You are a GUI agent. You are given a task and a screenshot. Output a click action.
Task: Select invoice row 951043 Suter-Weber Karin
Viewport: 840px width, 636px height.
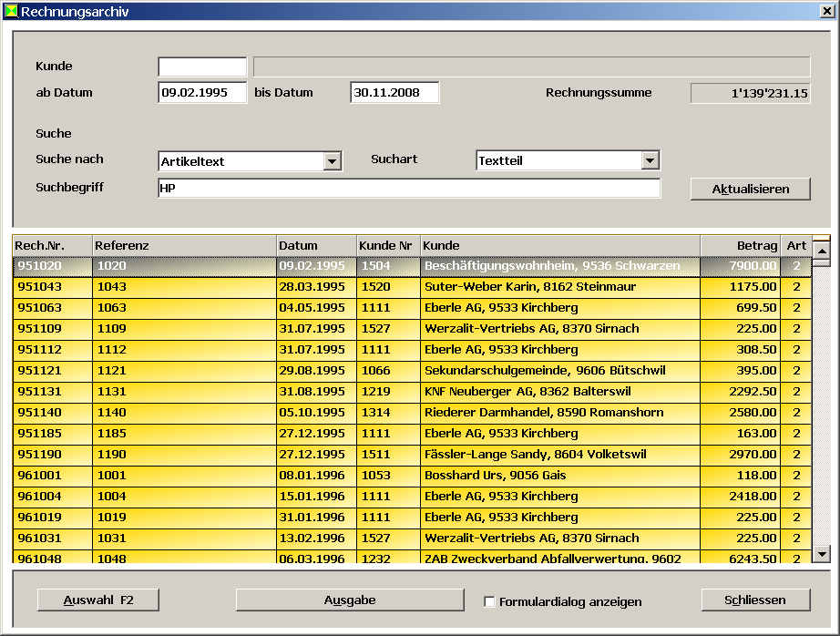(410, 287)
